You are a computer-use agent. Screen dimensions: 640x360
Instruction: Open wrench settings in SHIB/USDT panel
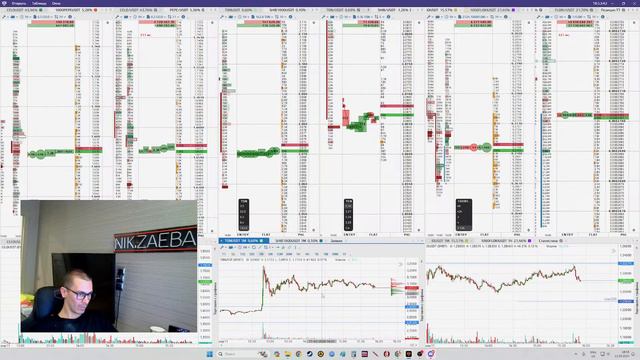pos(323,17)
